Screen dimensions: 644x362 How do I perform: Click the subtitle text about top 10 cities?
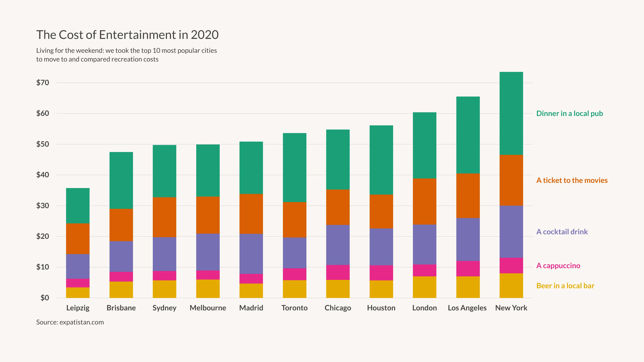pyautogui.click(x=126, y=55)
